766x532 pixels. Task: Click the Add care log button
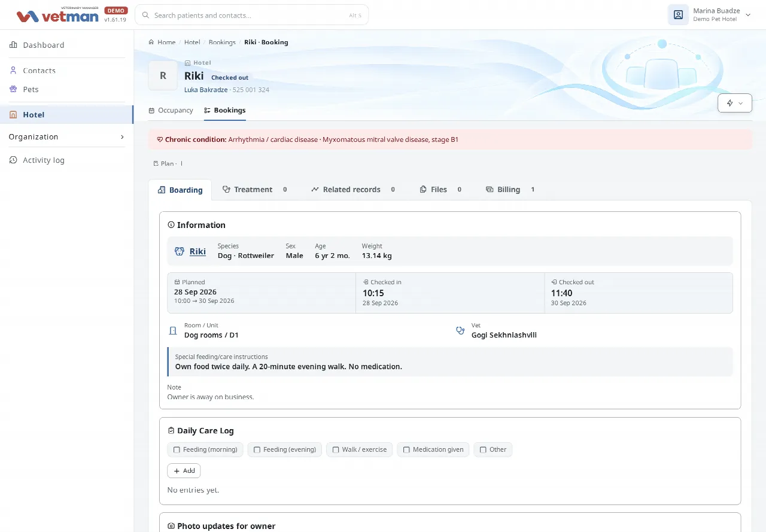(184, 471)
